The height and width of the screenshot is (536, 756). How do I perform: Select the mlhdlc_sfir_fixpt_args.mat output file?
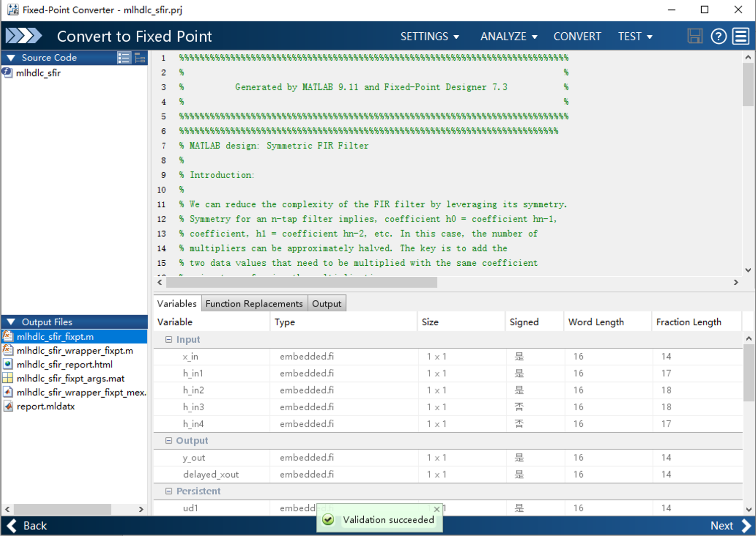(70, 378)
